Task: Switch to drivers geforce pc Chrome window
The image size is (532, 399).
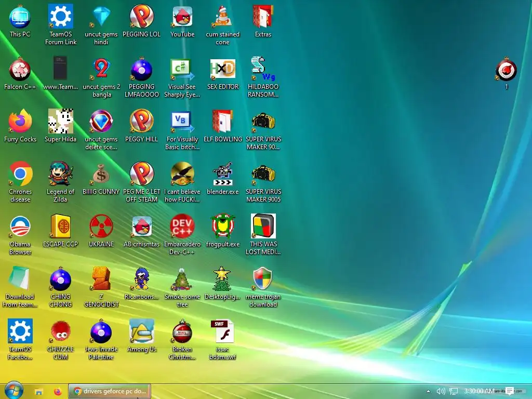Action: [x=109, y=391]
